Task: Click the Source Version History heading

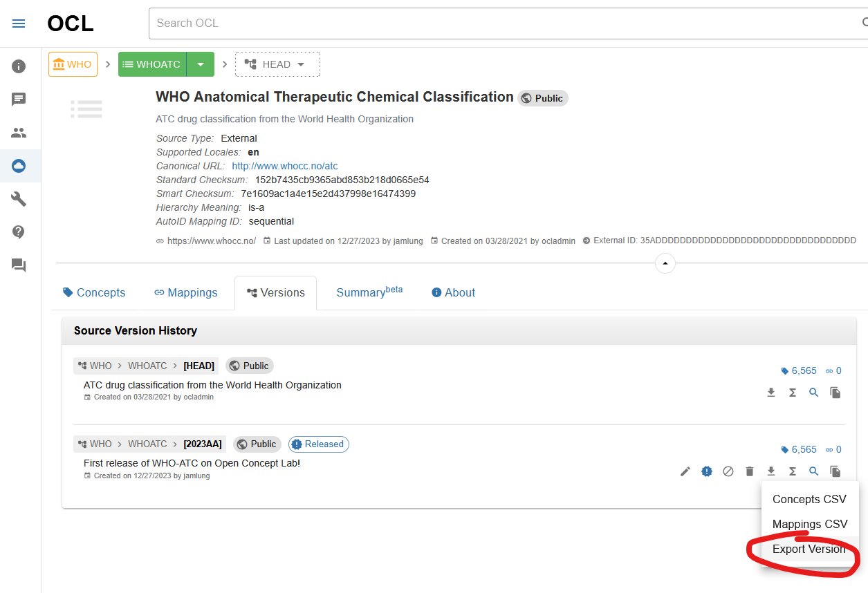Action: pos(136,330)
